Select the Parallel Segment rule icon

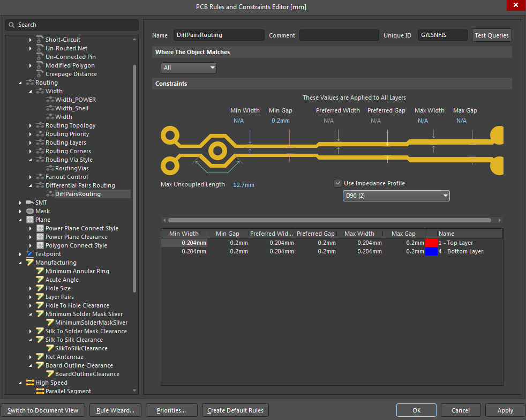coord(40,391)
